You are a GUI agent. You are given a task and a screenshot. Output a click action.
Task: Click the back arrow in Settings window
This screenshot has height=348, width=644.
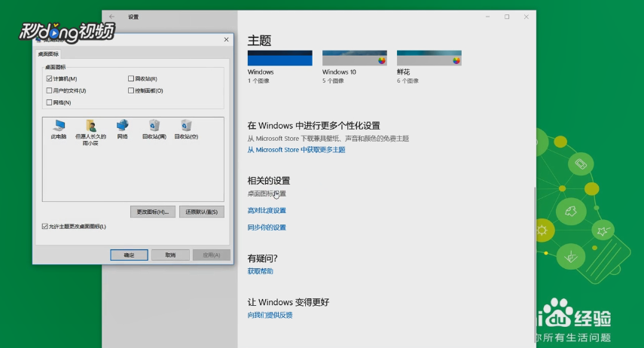(x=111, y=17)
